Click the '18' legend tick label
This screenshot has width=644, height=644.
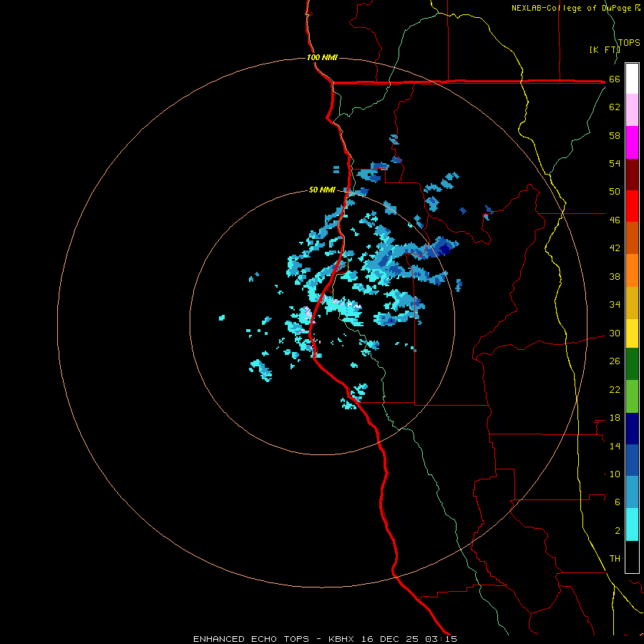tap(615, 418)
